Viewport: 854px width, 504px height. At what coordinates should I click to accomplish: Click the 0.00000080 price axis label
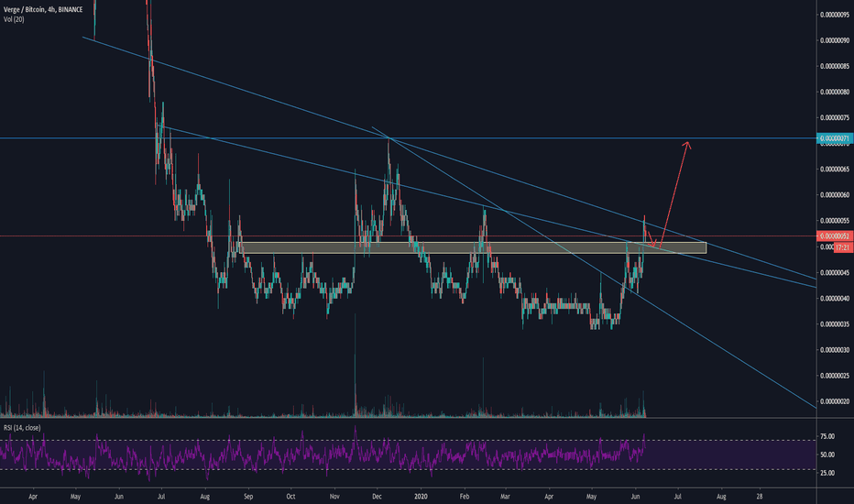pyautogui.click(x=835, y=92)
